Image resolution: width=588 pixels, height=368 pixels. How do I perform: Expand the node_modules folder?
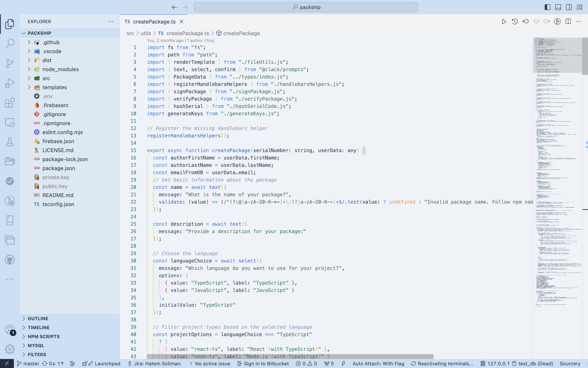point(70,69)
